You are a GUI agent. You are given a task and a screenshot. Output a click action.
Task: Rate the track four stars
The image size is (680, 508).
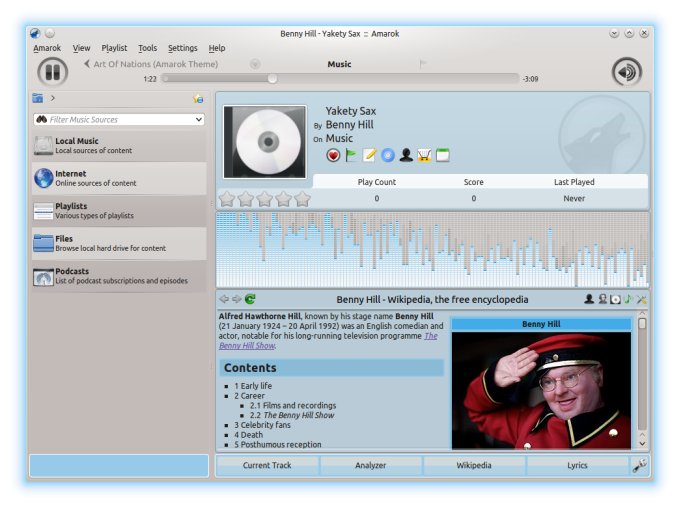(x=284, y=199)
